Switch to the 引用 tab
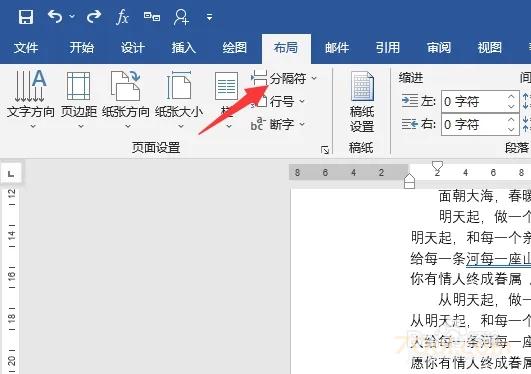 pyautogui.click(x=388, y=47)
